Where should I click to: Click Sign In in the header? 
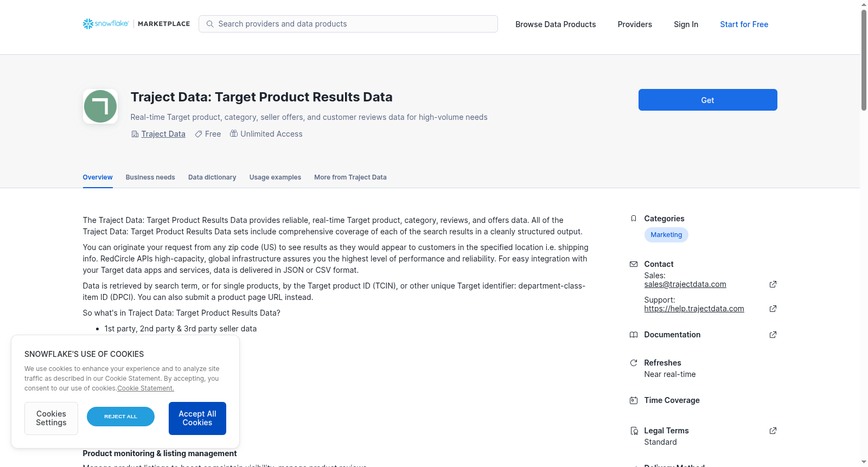686,24
